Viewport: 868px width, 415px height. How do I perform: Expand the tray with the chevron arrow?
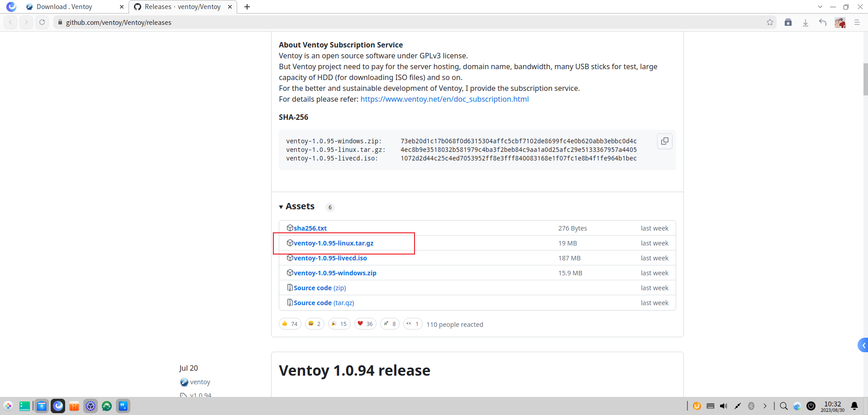(x=765, y=406)
